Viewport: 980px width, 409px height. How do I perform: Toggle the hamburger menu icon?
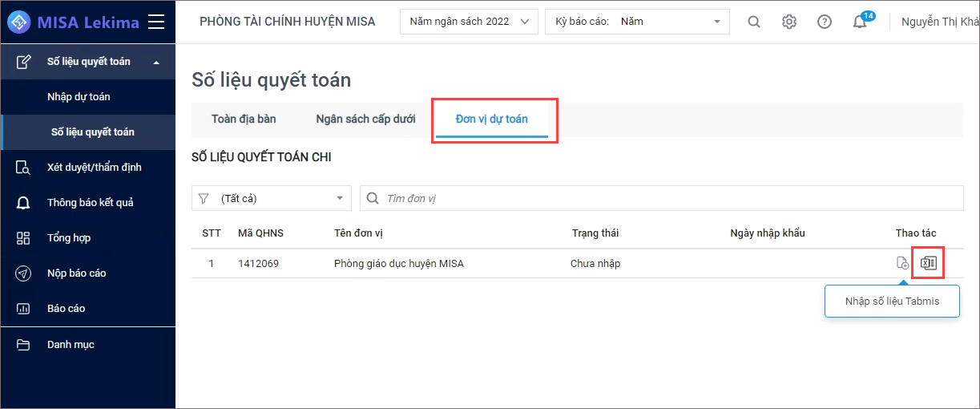(x=156, y=22)
